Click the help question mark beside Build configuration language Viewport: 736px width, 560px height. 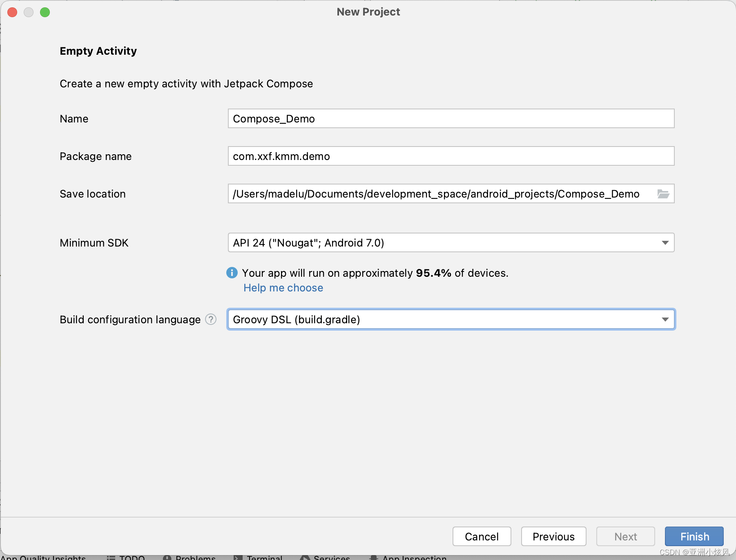211,319
